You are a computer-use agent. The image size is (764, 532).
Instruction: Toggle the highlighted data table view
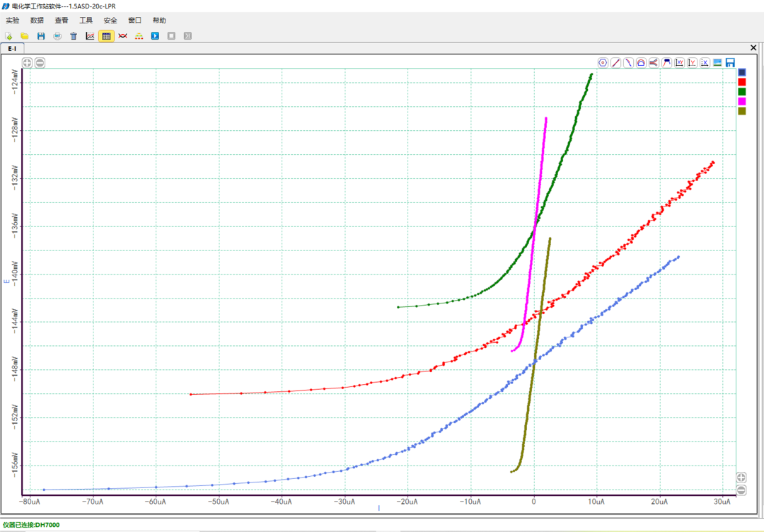pyautogui.click(x=106, y=36)
